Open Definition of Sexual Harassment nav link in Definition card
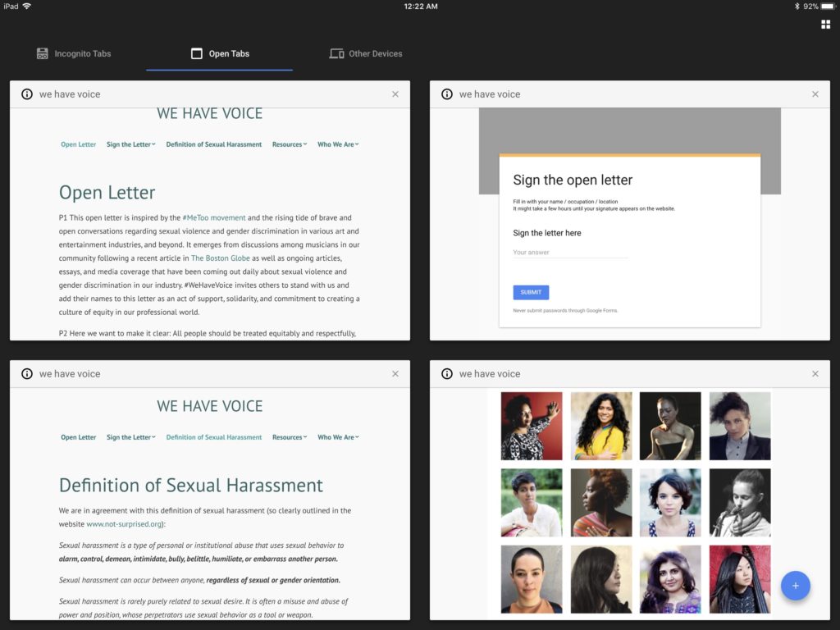 click(x=214, y=438)
